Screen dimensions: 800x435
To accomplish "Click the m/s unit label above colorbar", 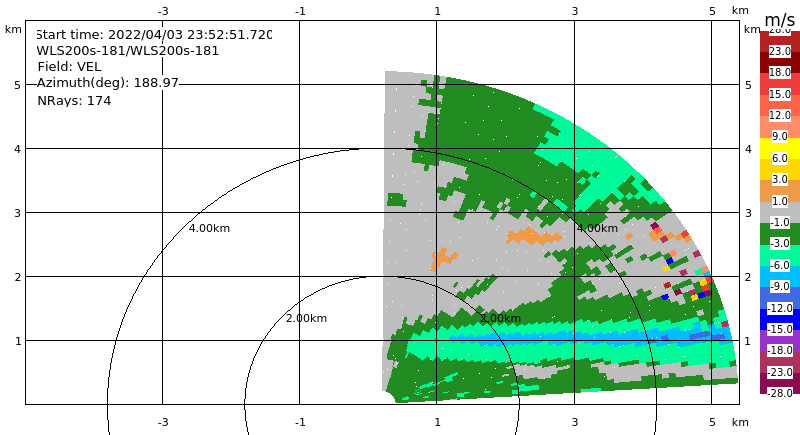I will point(780,20).
